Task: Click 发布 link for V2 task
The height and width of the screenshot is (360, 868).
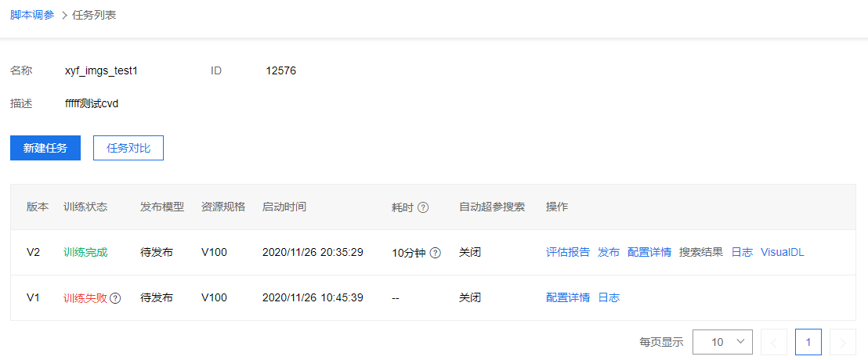Action: 609,252
